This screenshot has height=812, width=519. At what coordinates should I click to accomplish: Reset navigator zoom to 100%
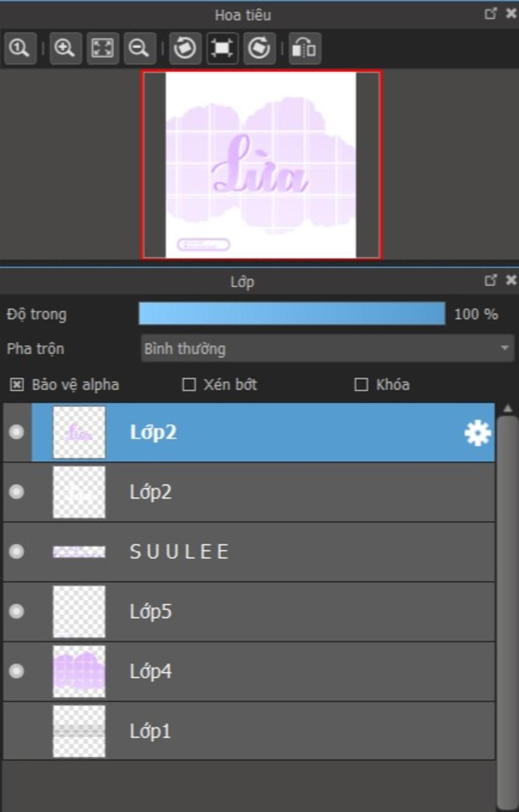pos(20,49)
